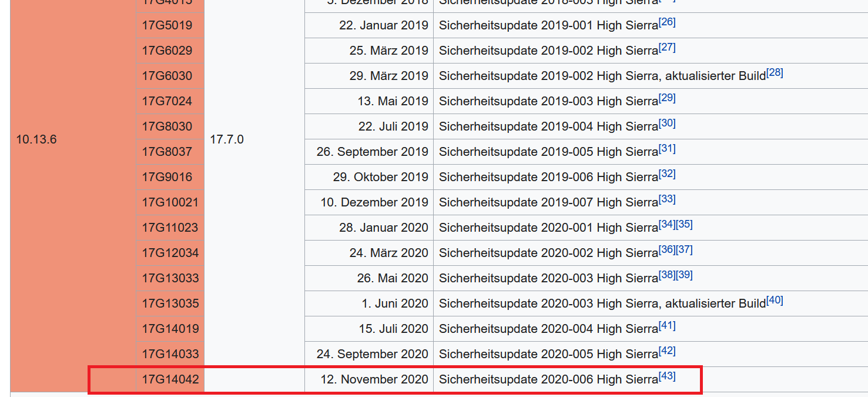Screen dimensions: 868x397
Task: Open footnote 41 for update 2020-004
Action: [x=667, y=326]
